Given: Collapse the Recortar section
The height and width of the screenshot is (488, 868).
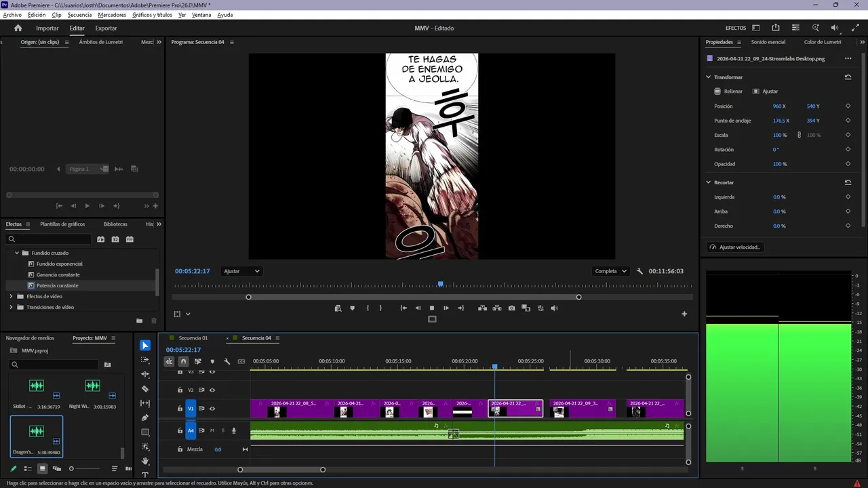Looking at the screenshot, I should (x=709, y=182).
